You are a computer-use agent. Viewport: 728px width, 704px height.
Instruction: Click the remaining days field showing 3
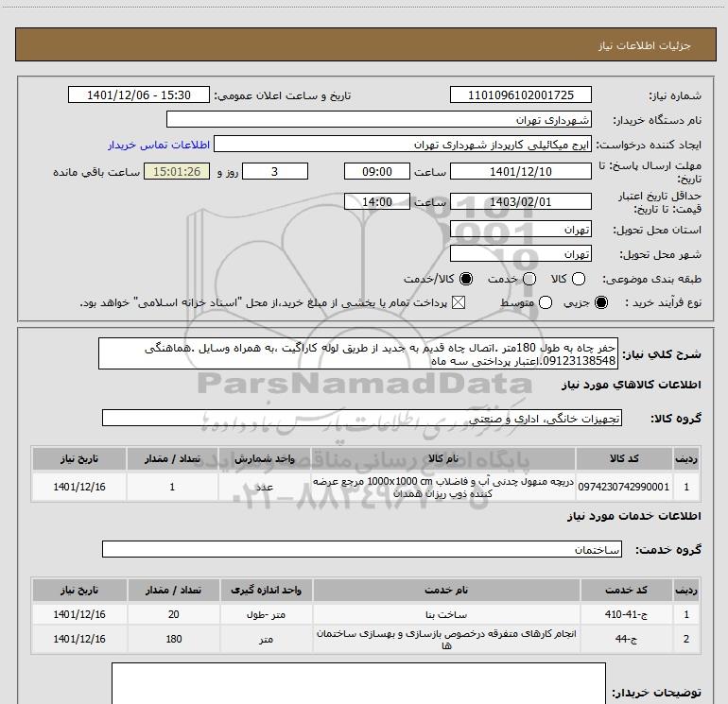click(275, 171)
